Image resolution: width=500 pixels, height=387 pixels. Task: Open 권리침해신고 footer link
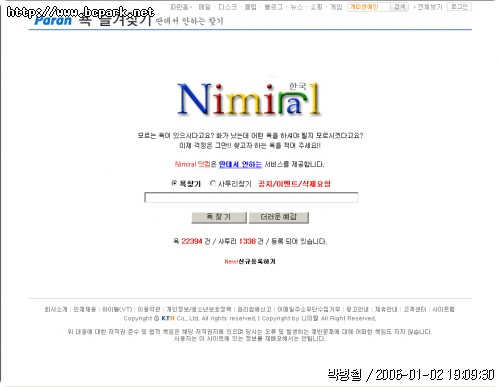tap(254, 309)
